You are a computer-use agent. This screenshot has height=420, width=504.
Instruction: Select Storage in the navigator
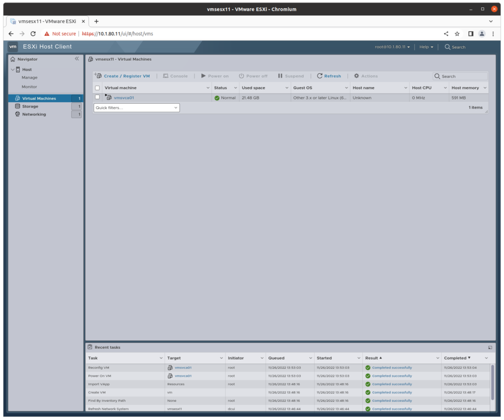point(30,106)
